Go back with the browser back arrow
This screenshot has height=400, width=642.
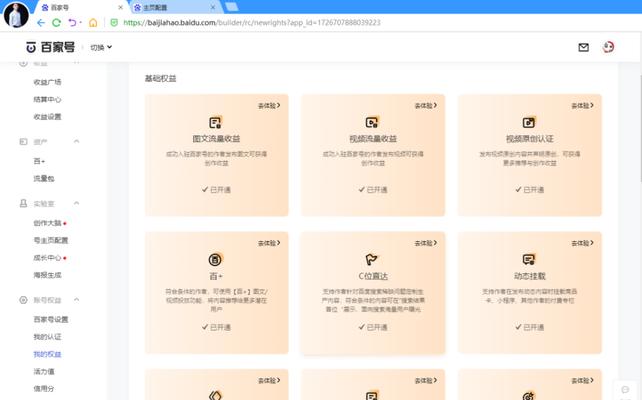point(41,23)
